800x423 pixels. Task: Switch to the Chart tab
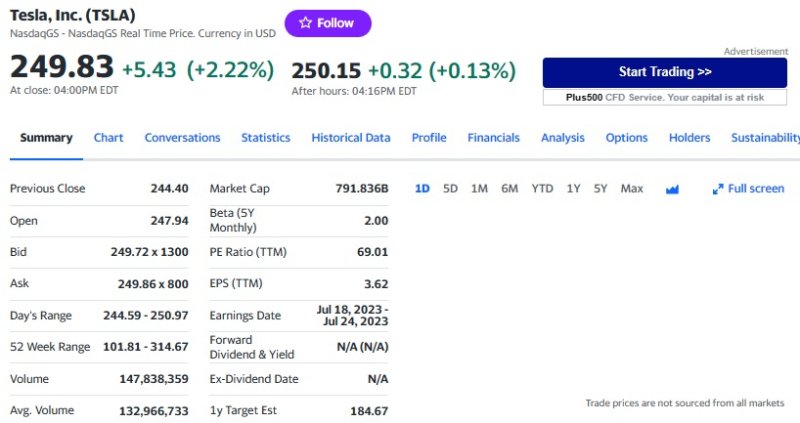point(108,138)
